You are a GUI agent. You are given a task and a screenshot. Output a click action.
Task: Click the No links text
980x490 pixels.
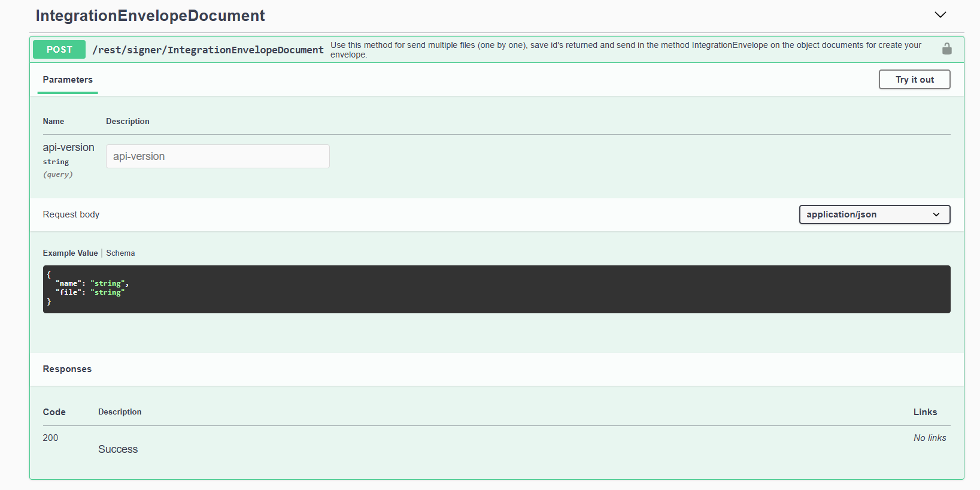(929, 438)
